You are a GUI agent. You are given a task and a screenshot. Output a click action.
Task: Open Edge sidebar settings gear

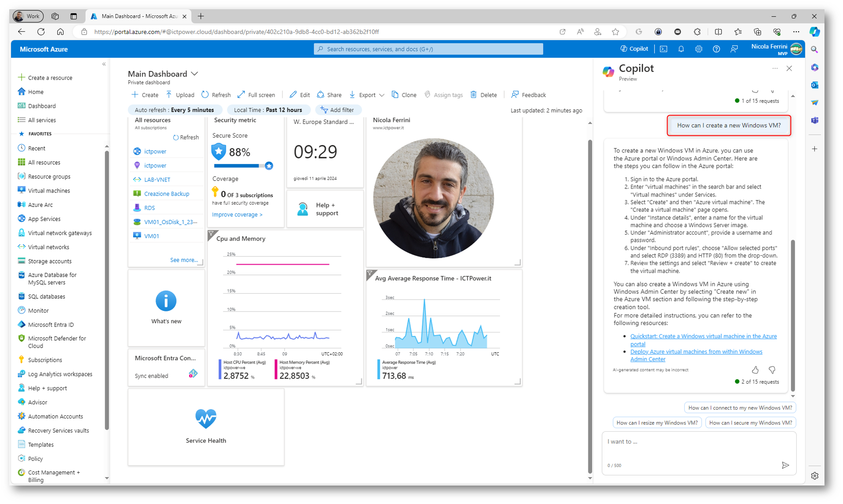814,476
